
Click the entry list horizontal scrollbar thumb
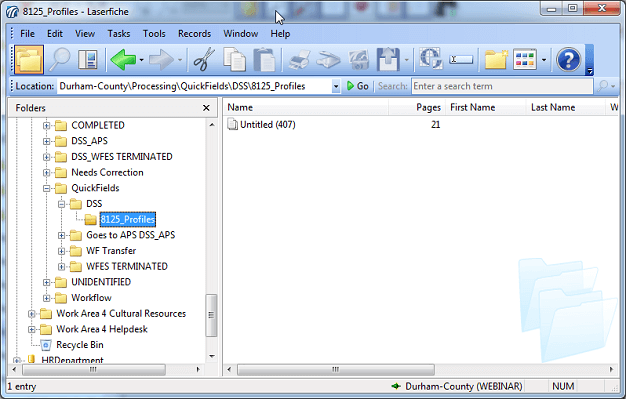[x=336, y=369]
